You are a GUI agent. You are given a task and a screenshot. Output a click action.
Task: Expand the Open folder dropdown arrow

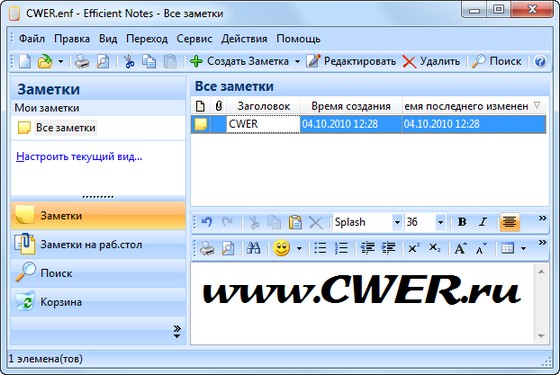click(x=60, y=61)
